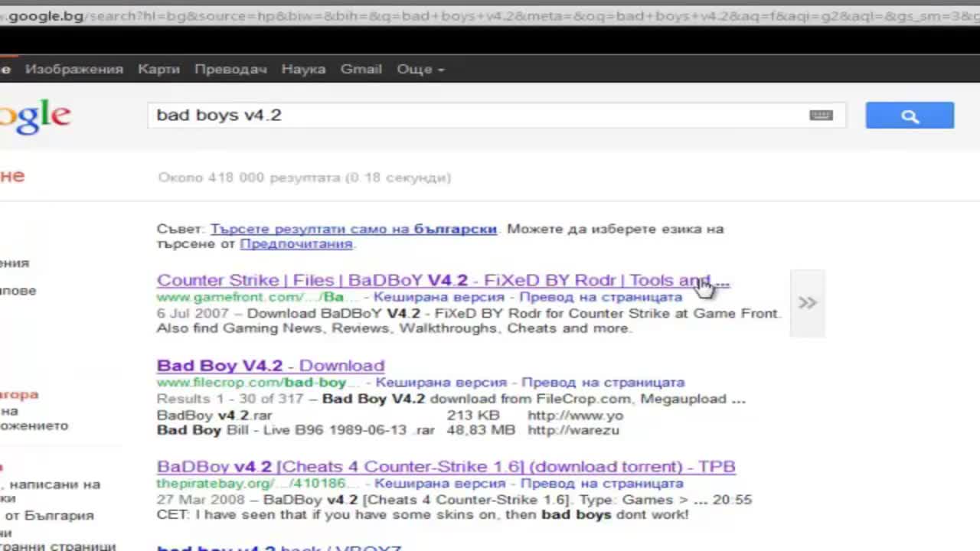The width and height of the screenshot is (980, 551).
Task: Translate the filecrop.com result page
Action: (x=603, y=382)
